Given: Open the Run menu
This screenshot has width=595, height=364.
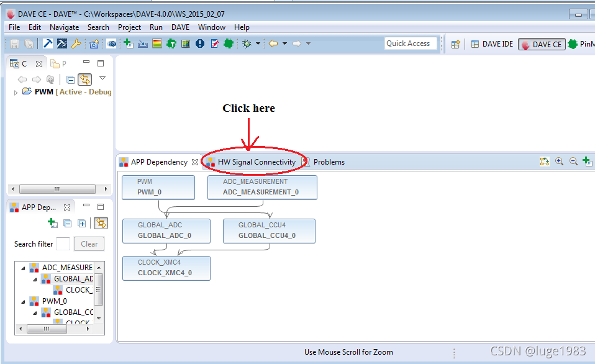Looking at the screenshot, I should point(156,27).
